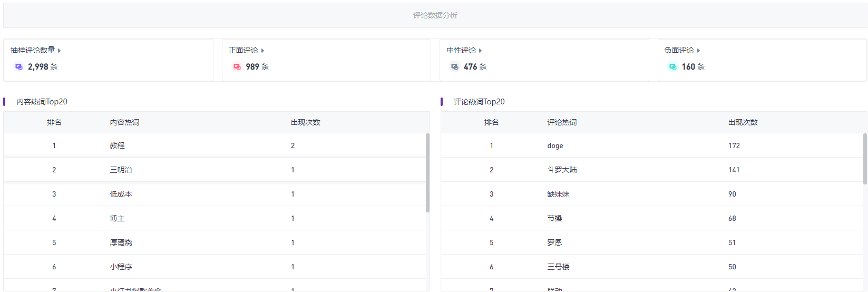Viewport: 868px width, 292px height.
Task: Click the 评论热词 column header
Action: [562, 122]
